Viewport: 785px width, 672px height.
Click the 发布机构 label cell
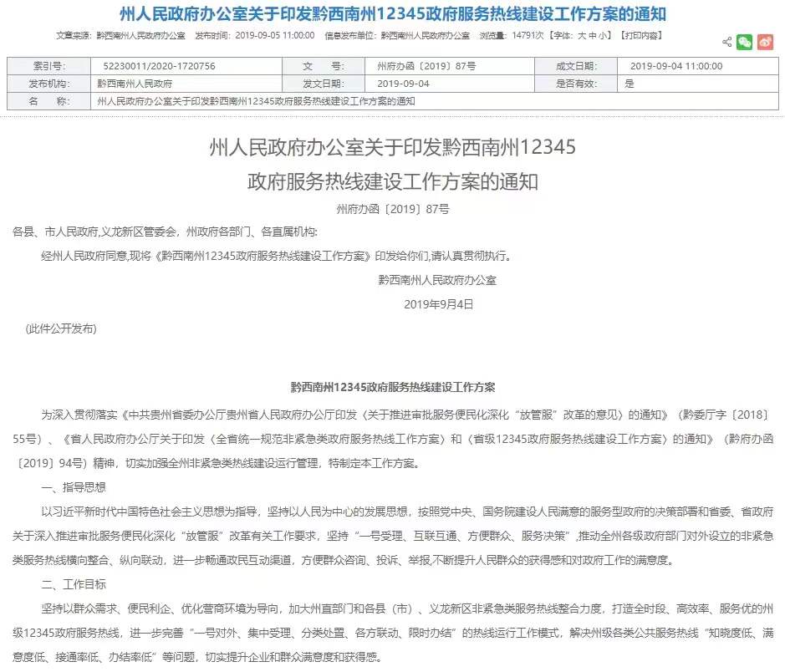pos(49,84)
